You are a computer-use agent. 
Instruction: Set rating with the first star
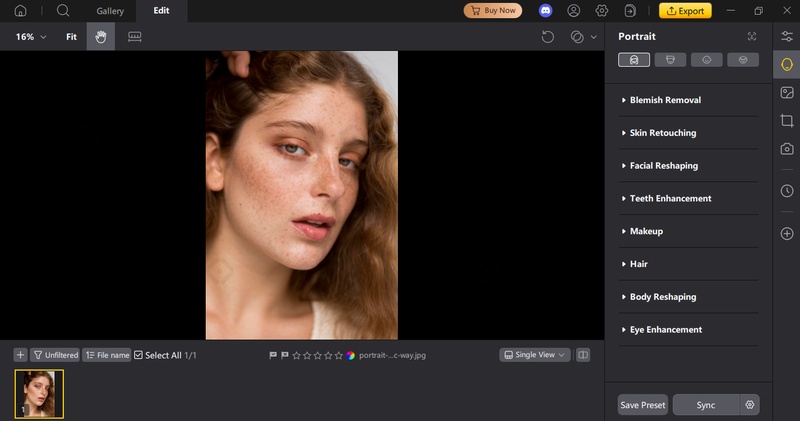click(x=296, y=355)
